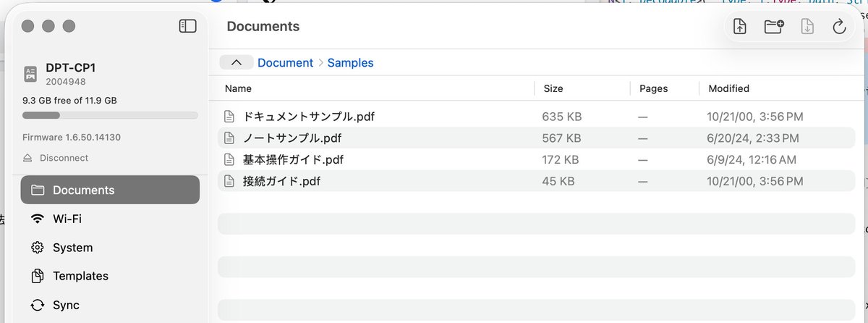This screenshot has width=868, height=323.
Task: Click the upload document icon in toolbar
Action: point(739,27)
